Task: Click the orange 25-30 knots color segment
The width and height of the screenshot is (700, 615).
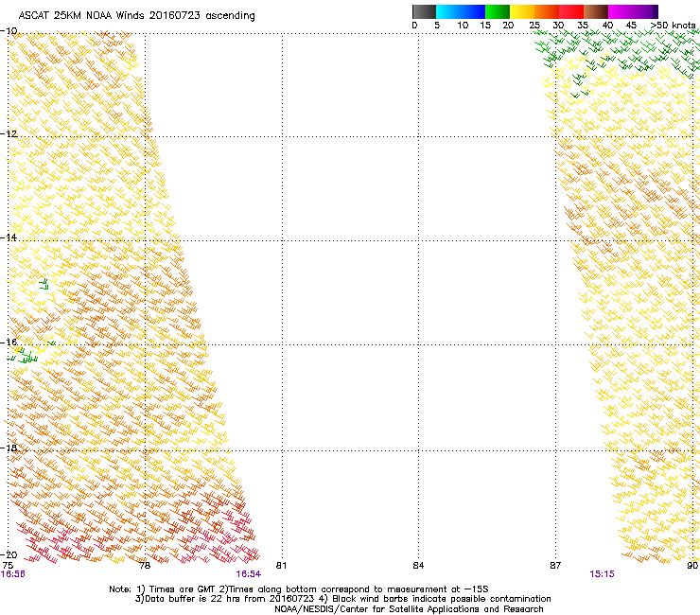Action: click(x=547, y=11)
